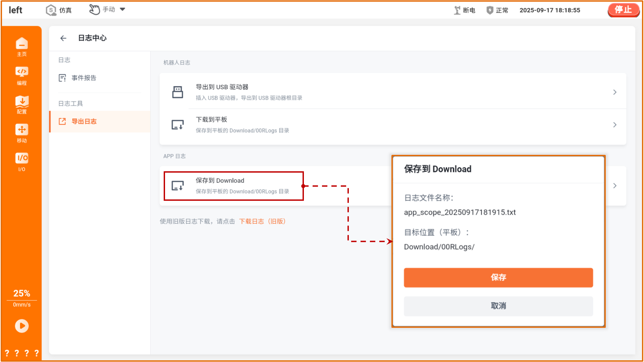
Task: Click the 仿真 simulation mode icon
Action: coord(51,10)
